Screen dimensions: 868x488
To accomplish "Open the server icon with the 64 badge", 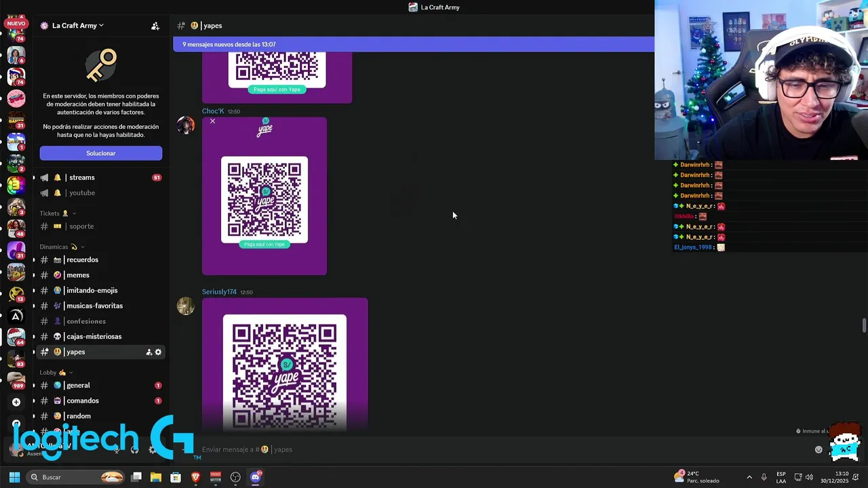I will click(x=16, y=337).
